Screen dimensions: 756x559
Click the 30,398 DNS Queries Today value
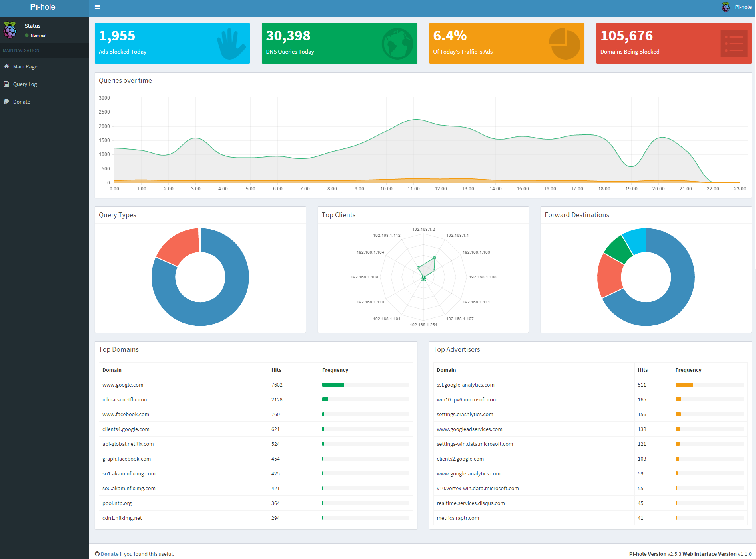tap(288, 36)
